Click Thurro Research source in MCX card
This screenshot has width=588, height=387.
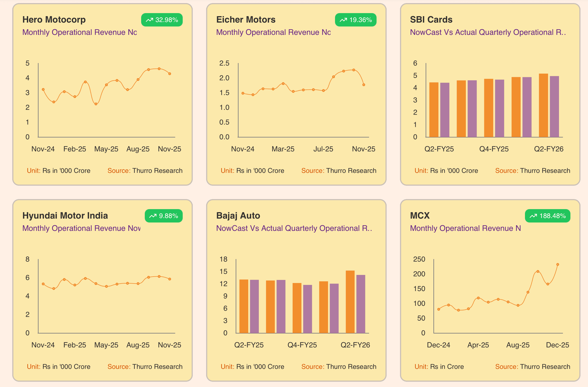[x=545, y=367]
